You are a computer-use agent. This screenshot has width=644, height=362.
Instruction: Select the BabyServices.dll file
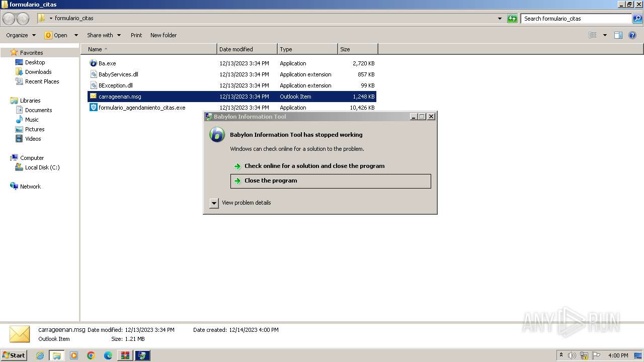point(232,74)
